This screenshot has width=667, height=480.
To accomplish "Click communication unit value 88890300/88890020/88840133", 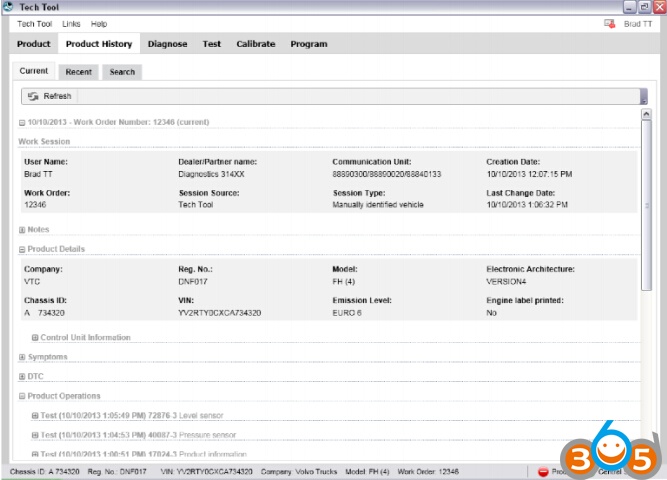I will [x=387, y=174].
